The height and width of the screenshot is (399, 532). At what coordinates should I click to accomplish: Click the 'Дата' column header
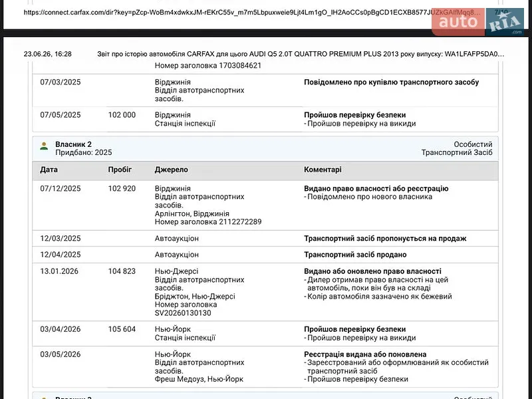coord(49,170)
